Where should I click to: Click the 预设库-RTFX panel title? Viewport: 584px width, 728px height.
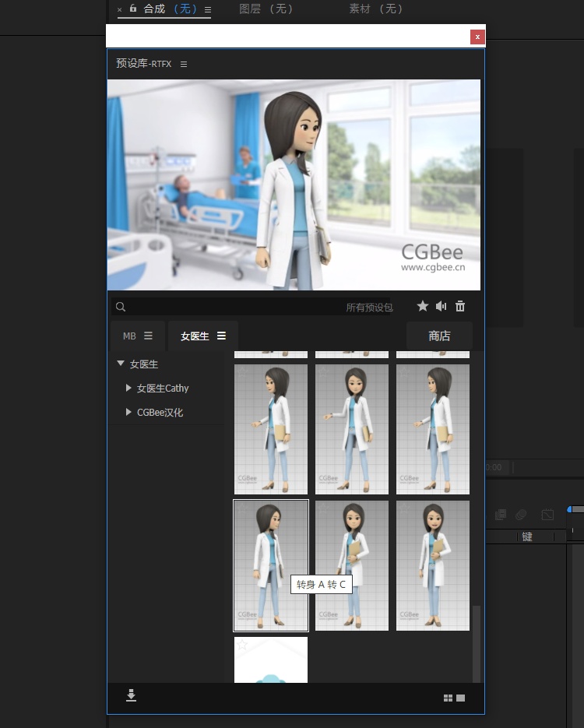tap(144, 64)
